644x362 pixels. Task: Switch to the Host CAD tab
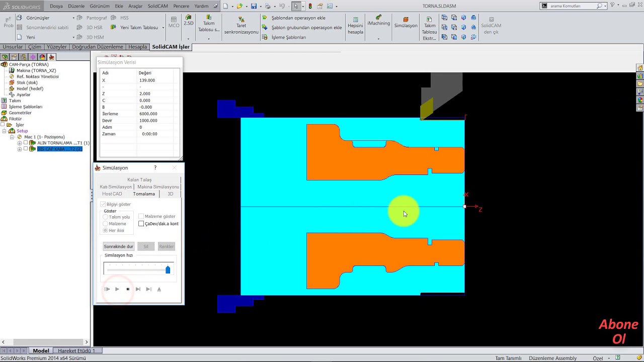point(112,194)
